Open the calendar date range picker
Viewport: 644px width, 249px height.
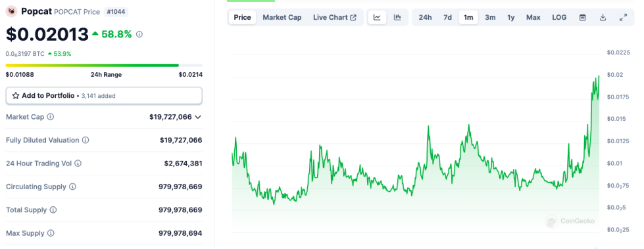point(582,17)
